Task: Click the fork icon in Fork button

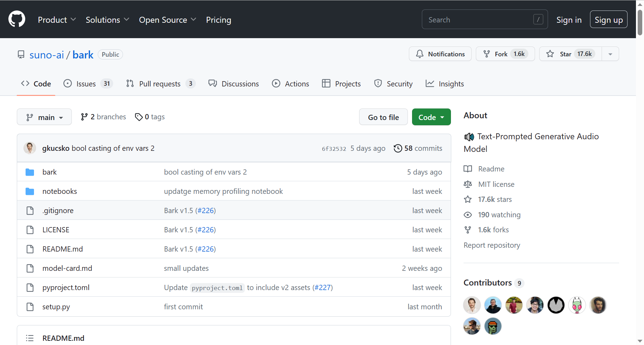Action: coord(487,54)
